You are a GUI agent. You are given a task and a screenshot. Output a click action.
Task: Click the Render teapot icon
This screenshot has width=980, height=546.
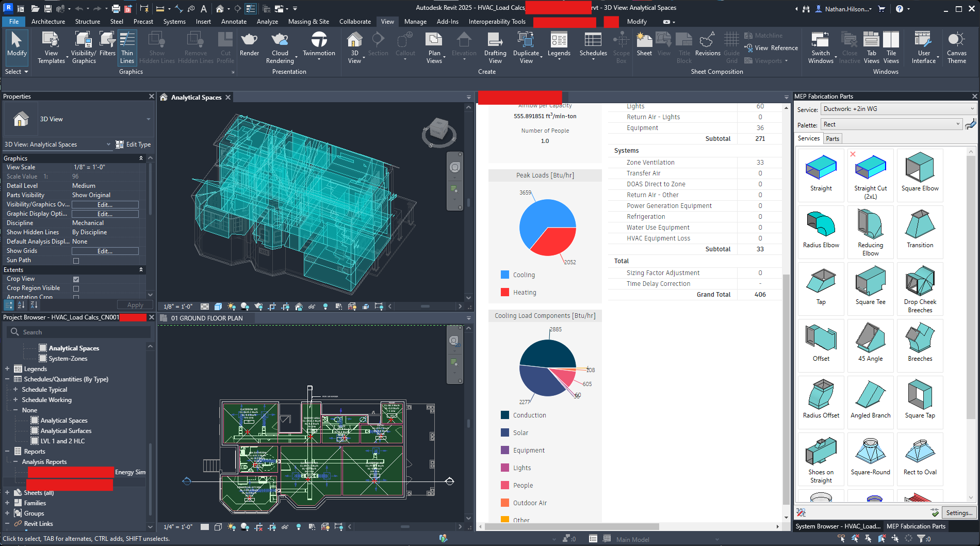click(249, 40)
